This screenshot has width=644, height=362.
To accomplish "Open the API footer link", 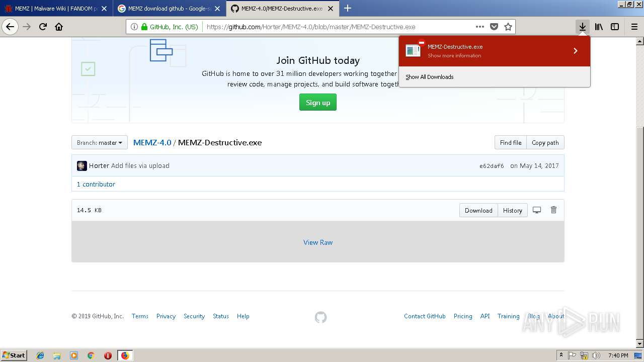I will pos(485,316).
